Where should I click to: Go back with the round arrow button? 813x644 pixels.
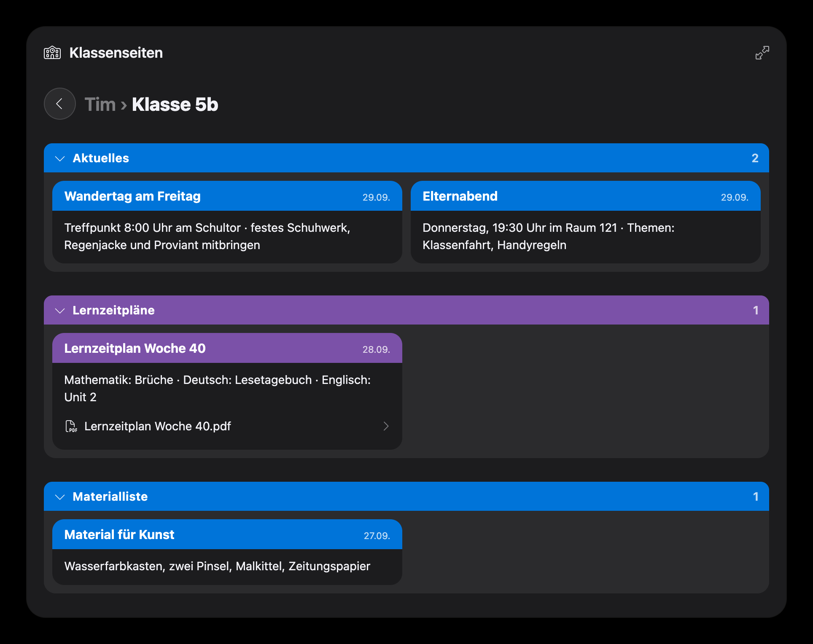(x=60, y=104)
